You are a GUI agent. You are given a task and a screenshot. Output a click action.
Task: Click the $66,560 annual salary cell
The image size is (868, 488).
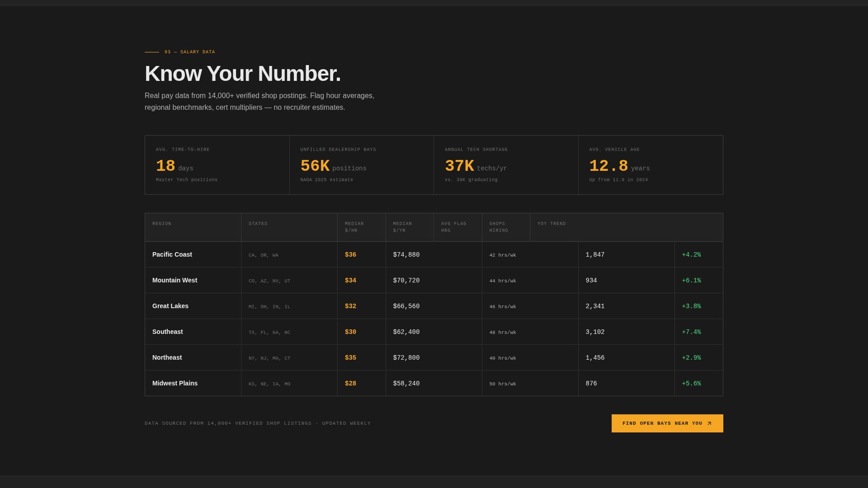(x=434, y=306)
